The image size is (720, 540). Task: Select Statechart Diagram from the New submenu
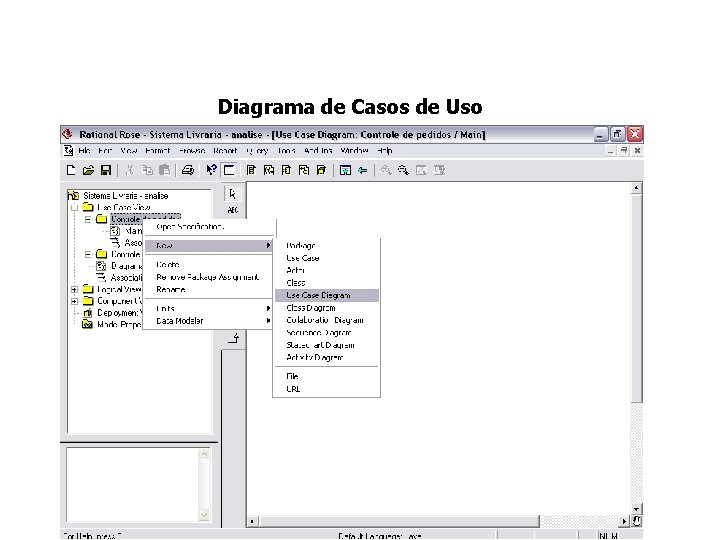pyautogui.click(x=326, y=345)
